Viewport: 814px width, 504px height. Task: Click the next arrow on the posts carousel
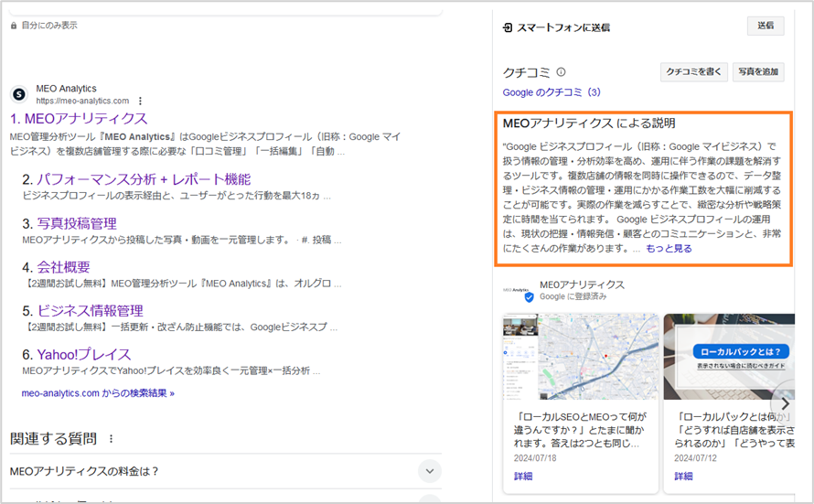pos(785,403)
